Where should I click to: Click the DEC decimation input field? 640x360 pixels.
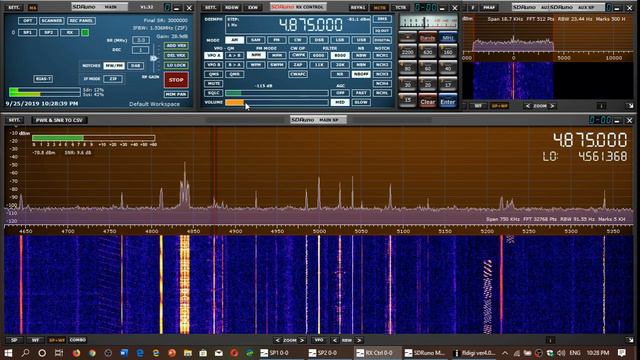[140, 50]
